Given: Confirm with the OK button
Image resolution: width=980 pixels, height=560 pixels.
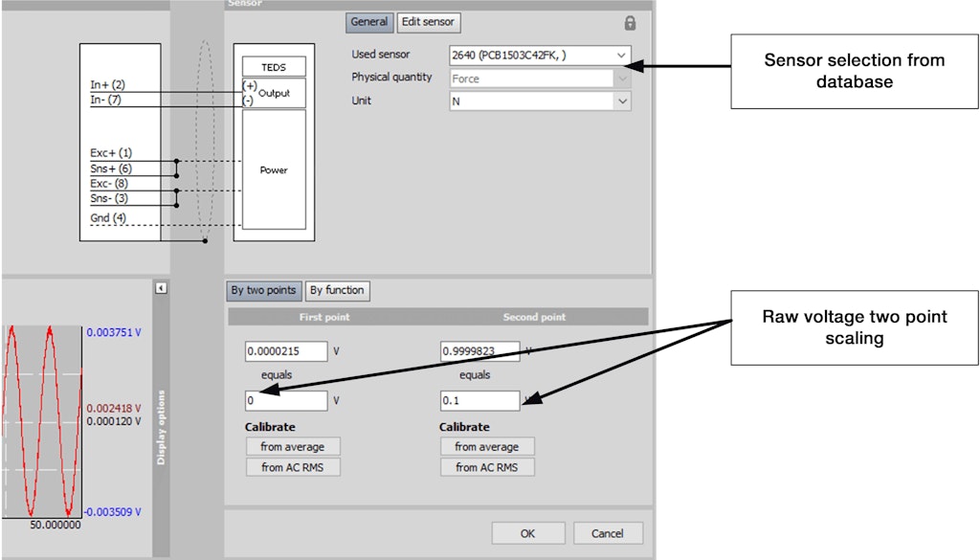Looking at the screenshot, I should pyautogui.click(x=528, y=534).
